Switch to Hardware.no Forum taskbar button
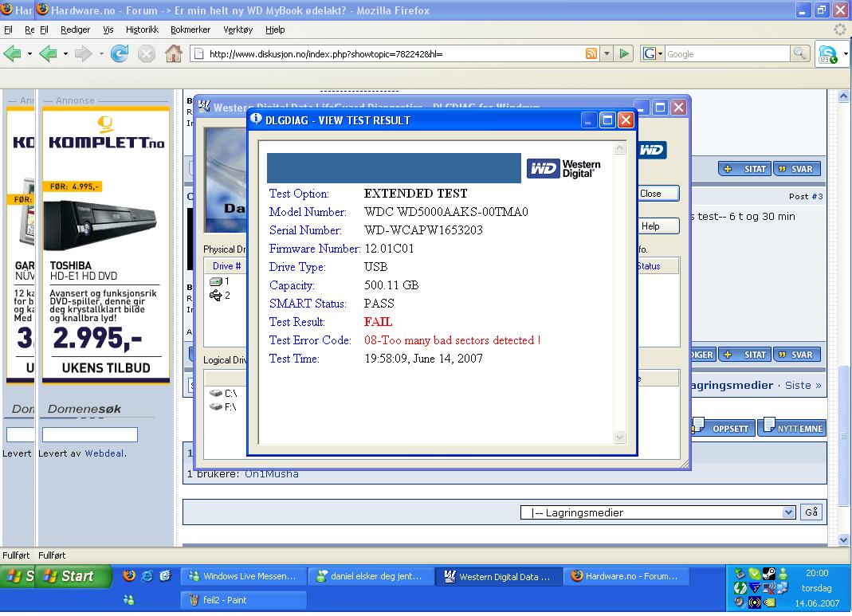 (627, 576)
